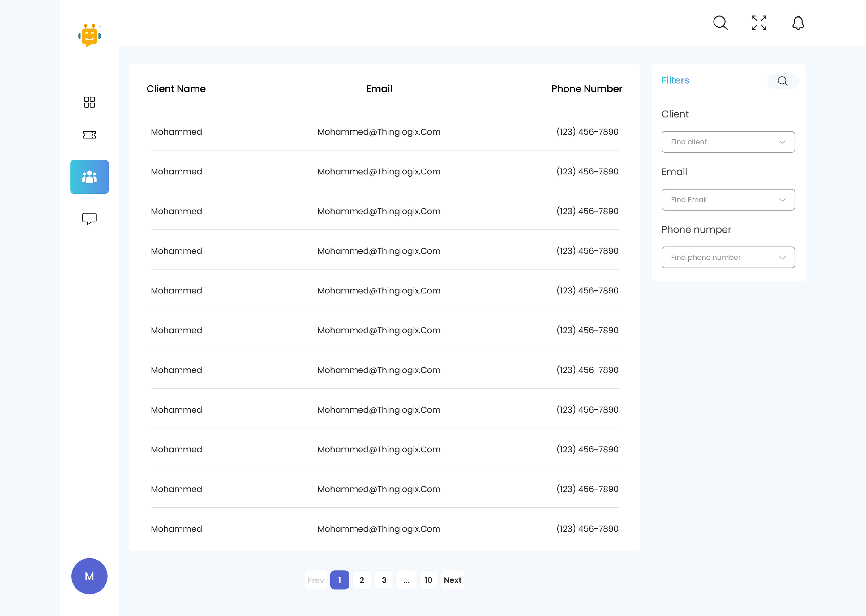Select page 3 in pagination
The width and height of the screenshot is (866, 616).
[384, 580]
